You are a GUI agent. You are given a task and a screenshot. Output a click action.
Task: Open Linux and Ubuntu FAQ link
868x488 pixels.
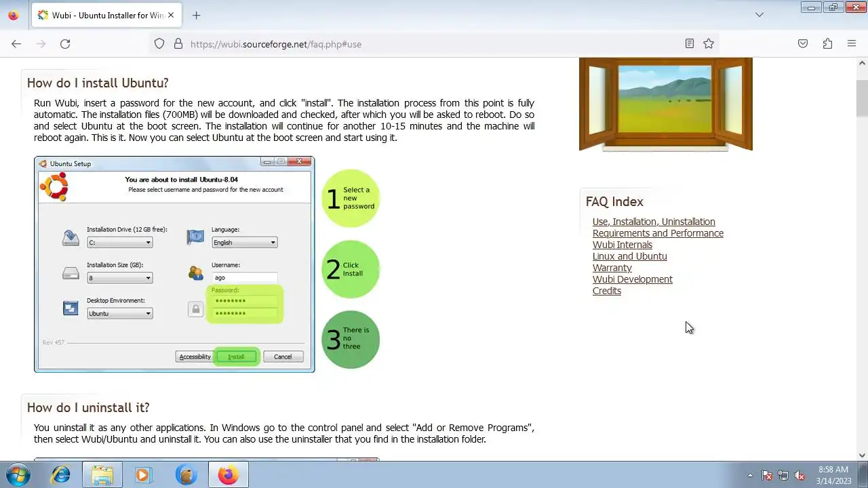[x=629, y=256]
